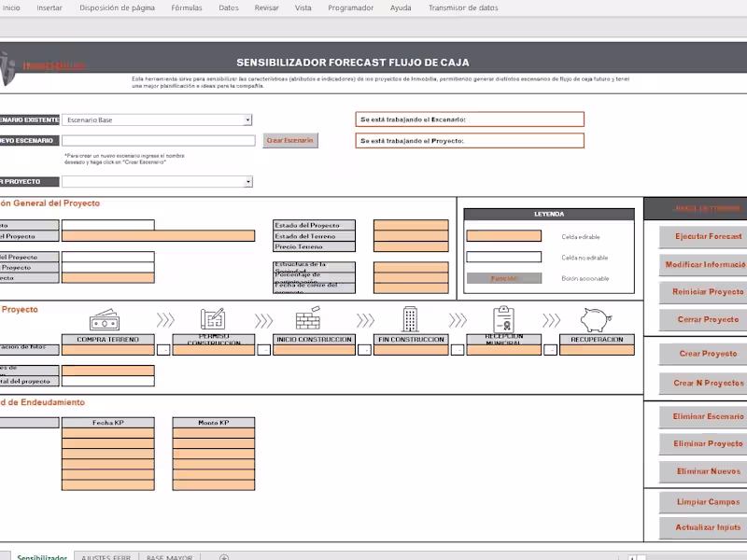The width and height of the screenshot is (747, 560).
Task: Switch to the Sensibilizador sheet tab
Action: click(x=42, y=556)
